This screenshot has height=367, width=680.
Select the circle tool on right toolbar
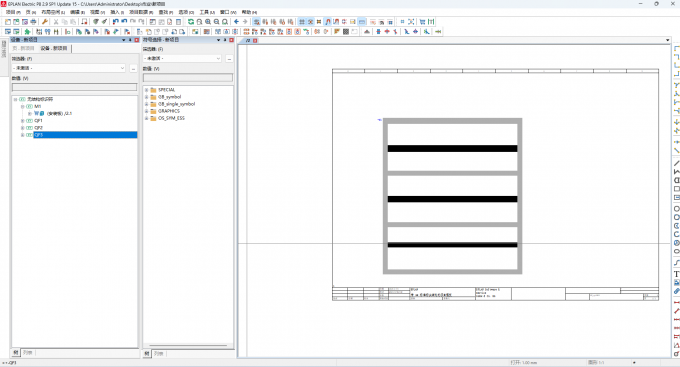676,209
